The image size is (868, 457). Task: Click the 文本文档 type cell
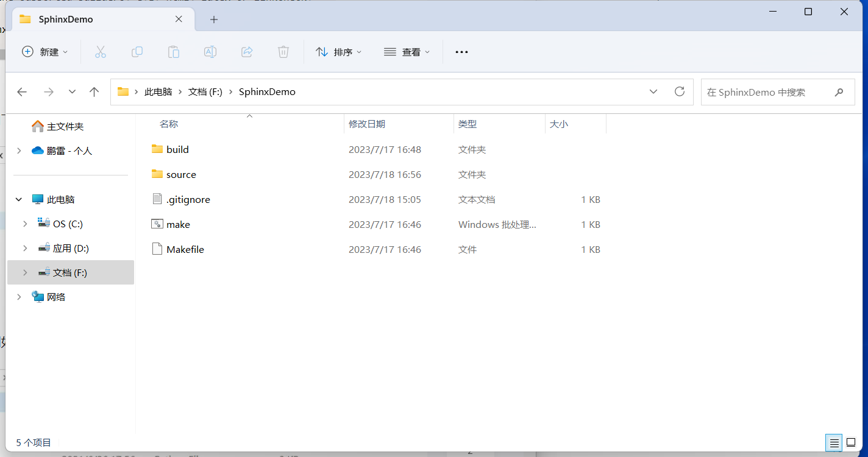477,199
